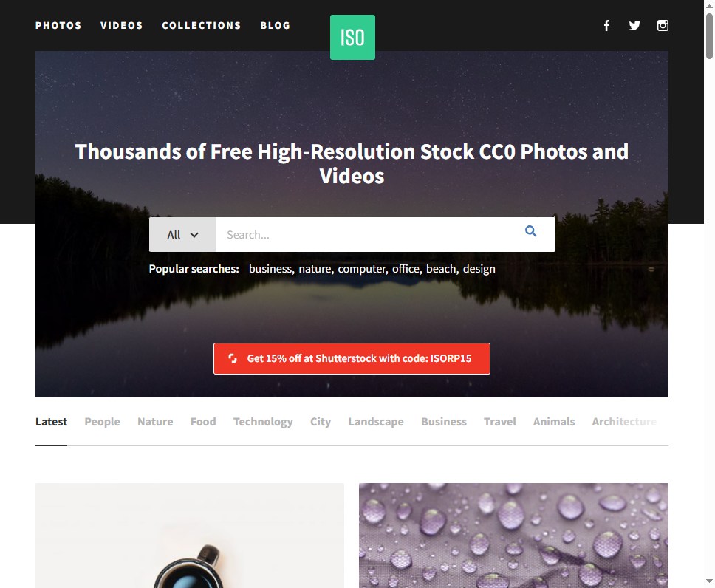Click the Search text field
This screenshot has height=588, width=715.
coord(368,234)
